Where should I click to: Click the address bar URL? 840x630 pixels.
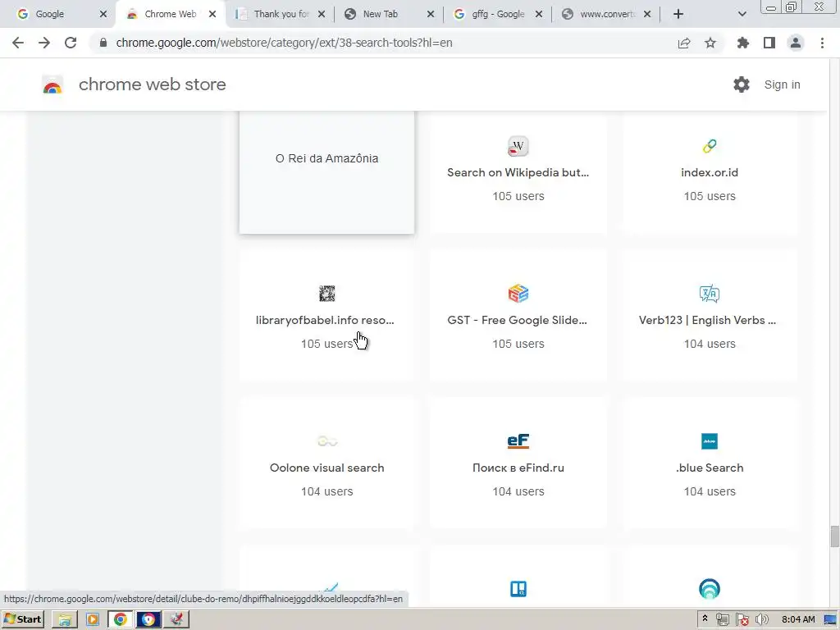pos(284,43)
